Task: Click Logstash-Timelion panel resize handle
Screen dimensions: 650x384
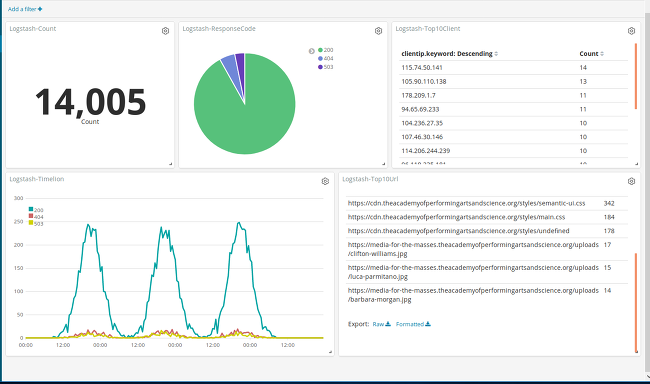Action: pos(330,352)
